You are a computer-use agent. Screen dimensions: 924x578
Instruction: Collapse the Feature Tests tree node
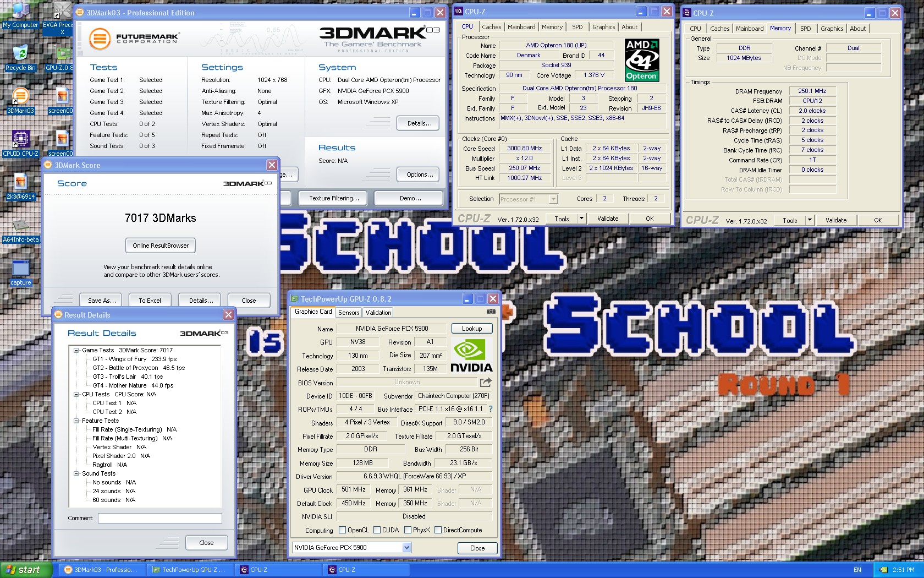76,421
